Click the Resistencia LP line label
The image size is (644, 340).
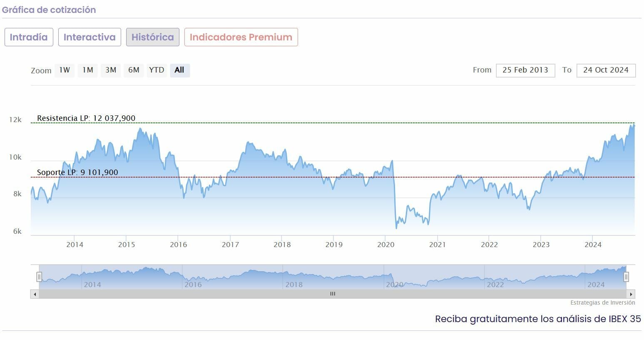(86, 118)
